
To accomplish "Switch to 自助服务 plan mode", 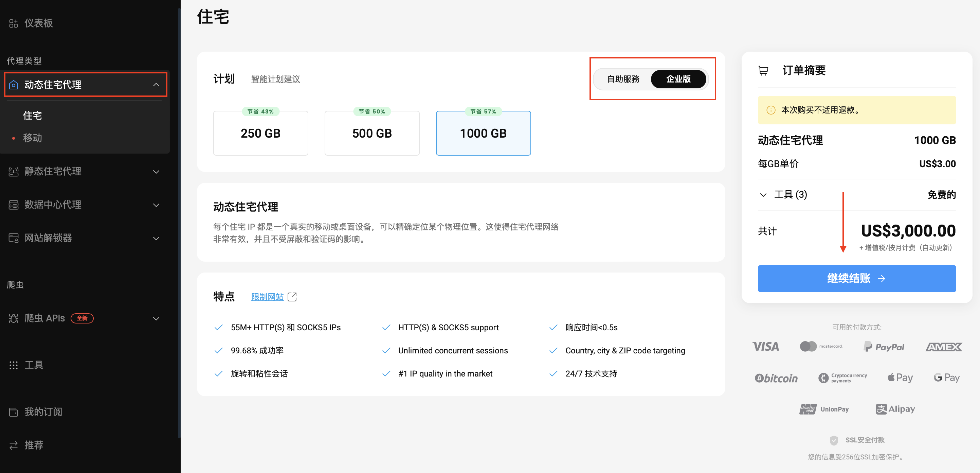I will coord(623,79).
